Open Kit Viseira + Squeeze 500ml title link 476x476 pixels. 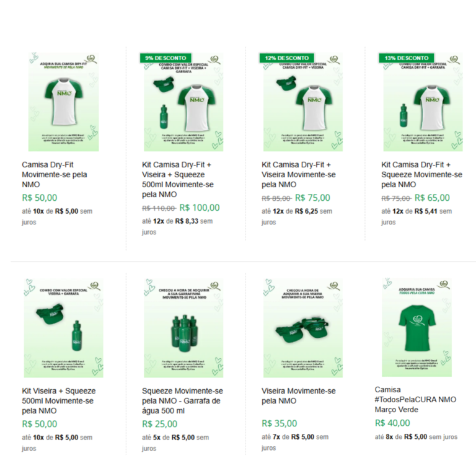point(58,400)
